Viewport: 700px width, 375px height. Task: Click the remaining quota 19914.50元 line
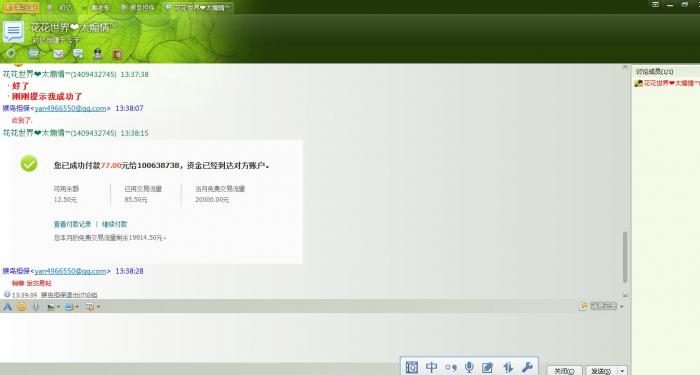click(x=110, y=238)
